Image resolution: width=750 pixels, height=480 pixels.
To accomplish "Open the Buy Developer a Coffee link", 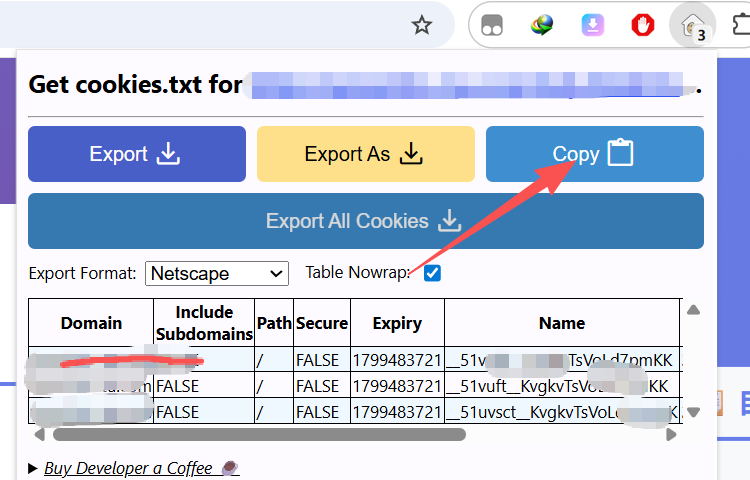I will (x=128, y=468).
